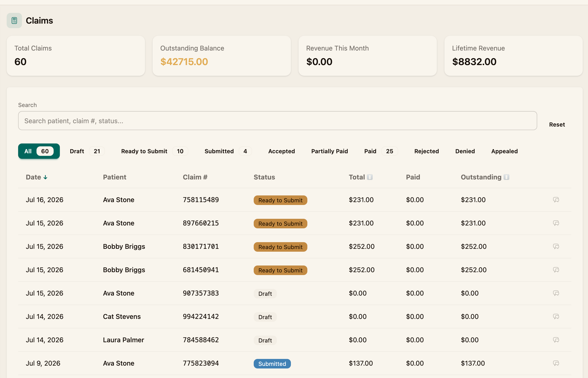This screenshot has width=588, height=378.
Task: Click $137.00 total in claim 775823094 row
Action: (x=361, y=363)
